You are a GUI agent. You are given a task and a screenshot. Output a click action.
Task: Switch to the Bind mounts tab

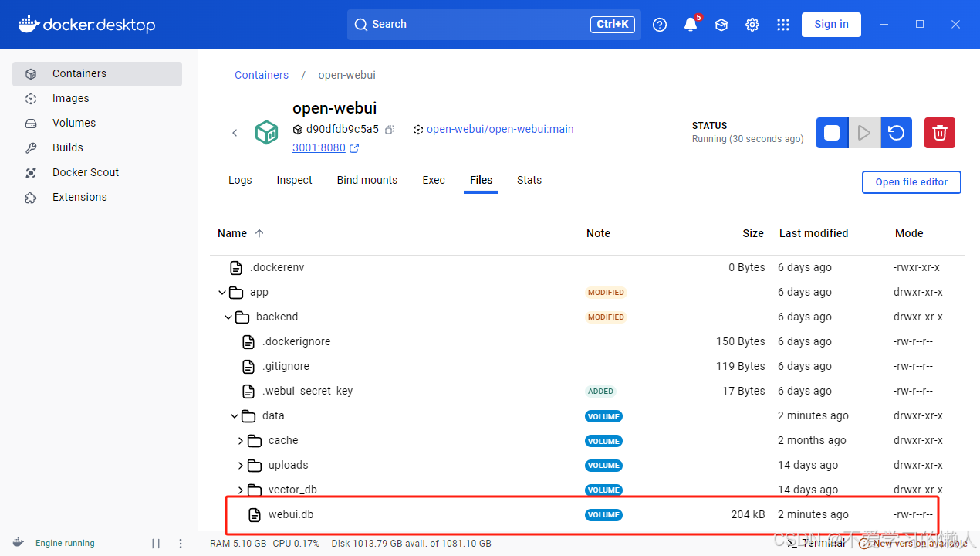[x=367, y=180]
